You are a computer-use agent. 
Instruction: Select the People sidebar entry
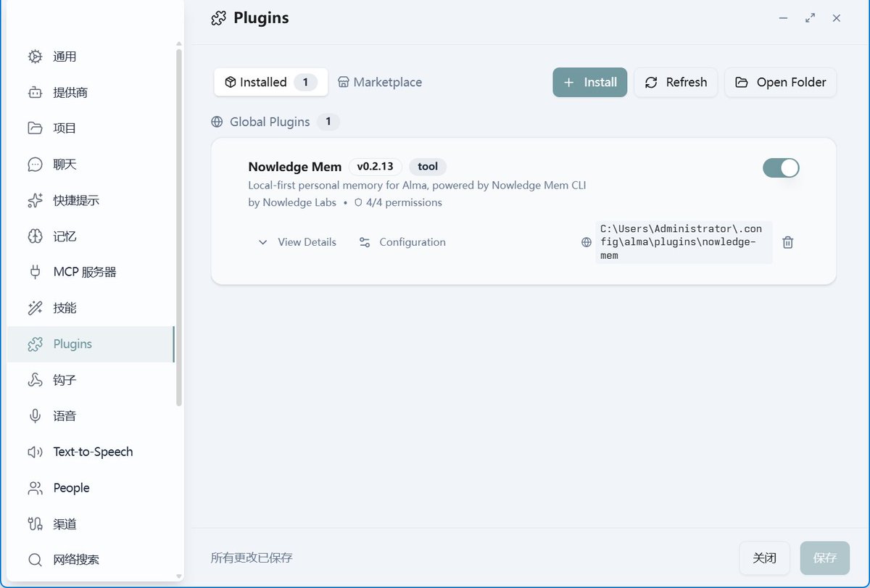(70, 487)
